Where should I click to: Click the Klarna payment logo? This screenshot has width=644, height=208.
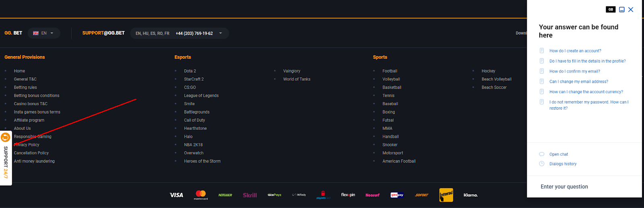point(471,195)
